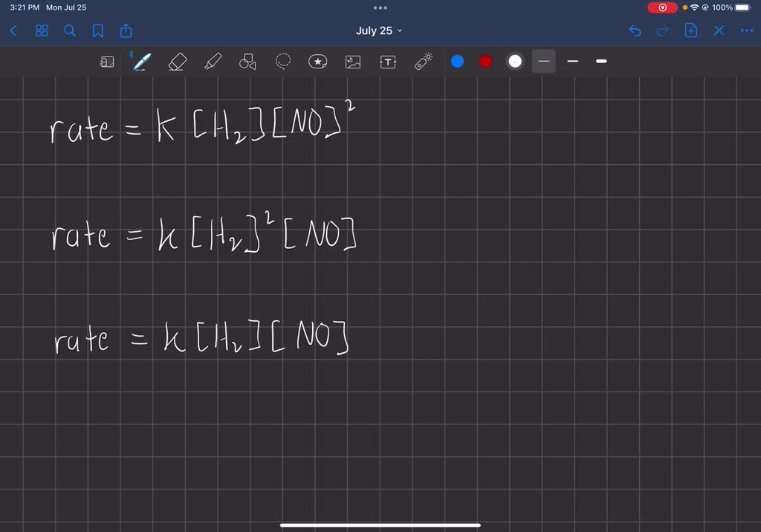Viewport: 761px width, 532px height.
Task: Add a new page to the notebook
Action: (x=690, y=30)
